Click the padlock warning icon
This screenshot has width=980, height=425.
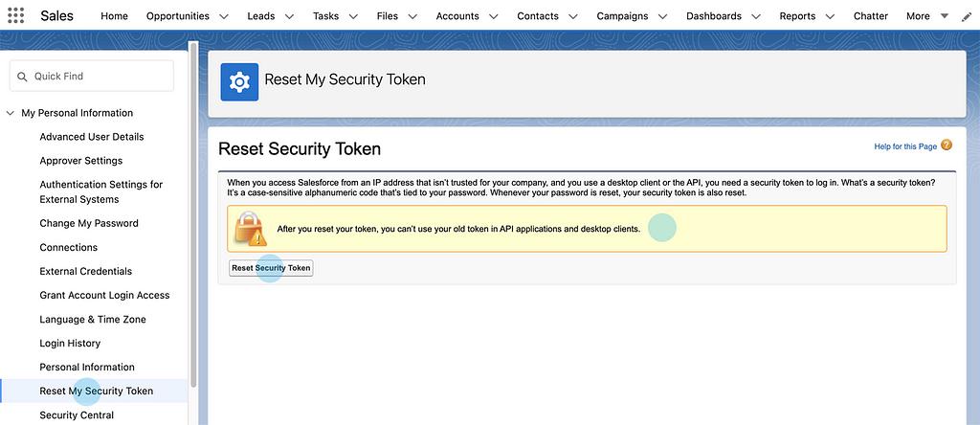click(249, 229)
